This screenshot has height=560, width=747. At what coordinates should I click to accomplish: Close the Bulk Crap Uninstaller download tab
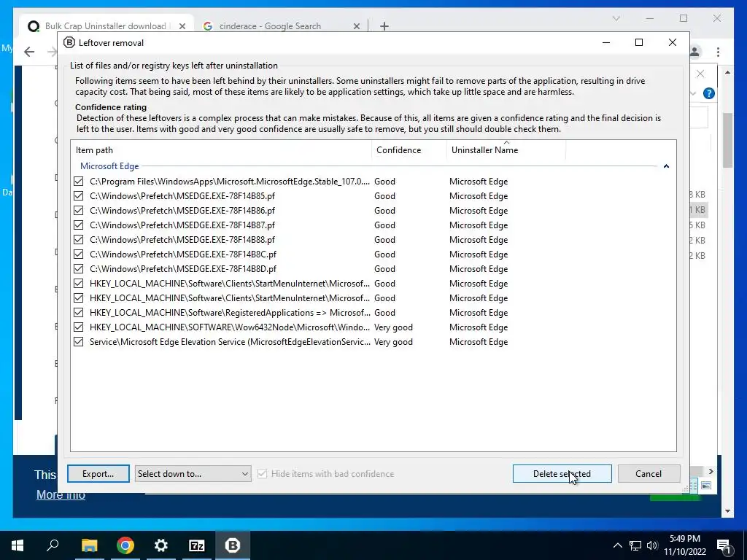click(182, 26)
